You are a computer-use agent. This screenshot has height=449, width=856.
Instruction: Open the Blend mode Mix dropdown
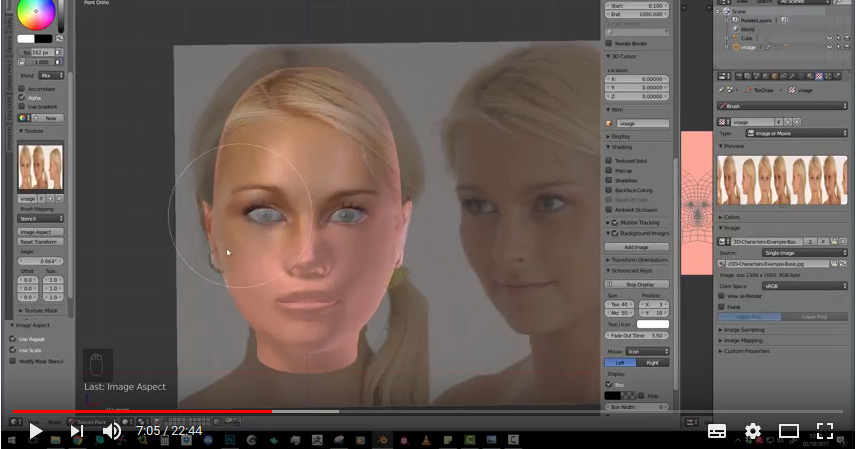(51, 75)
